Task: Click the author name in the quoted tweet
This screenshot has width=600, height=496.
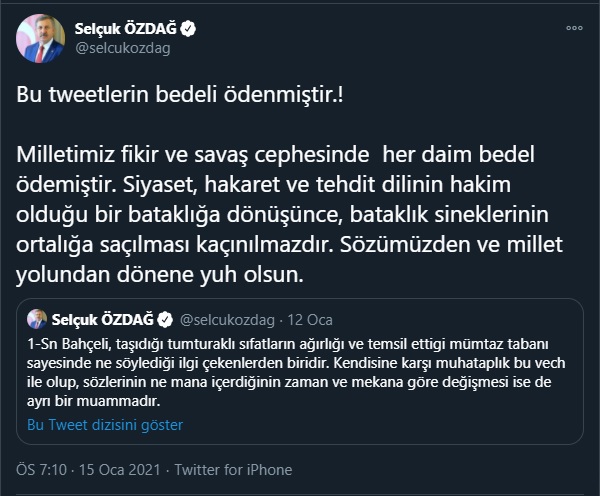Action: [x=103, y=319]
